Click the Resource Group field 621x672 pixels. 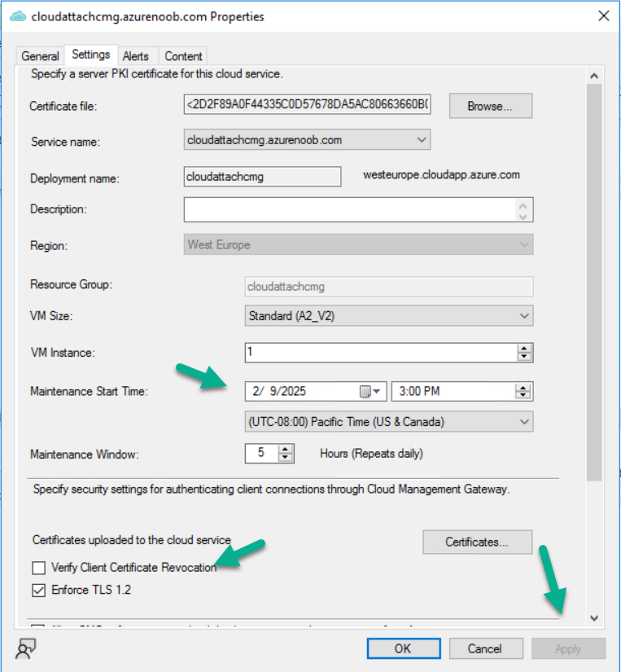[389, 287]
